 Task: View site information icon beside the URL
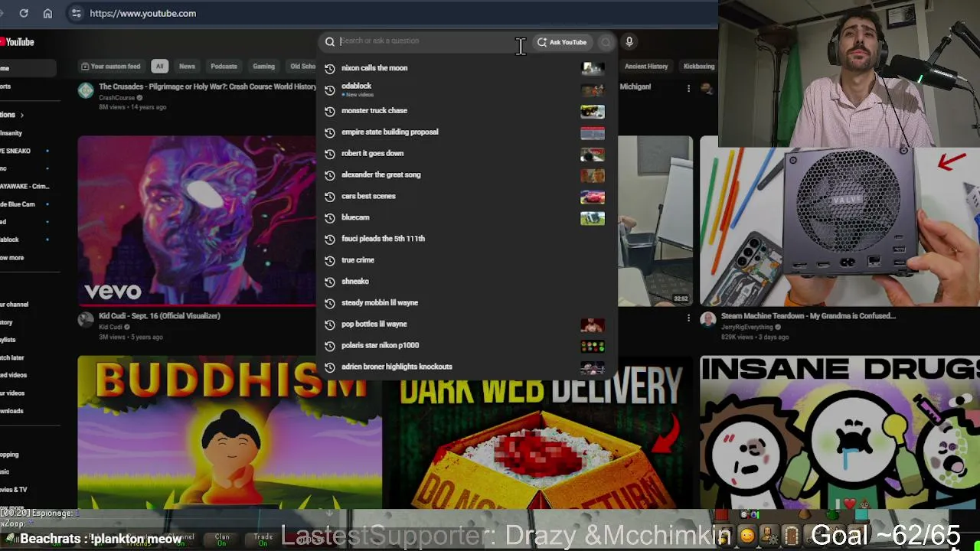pyautogui.click(x=76, y=13)
